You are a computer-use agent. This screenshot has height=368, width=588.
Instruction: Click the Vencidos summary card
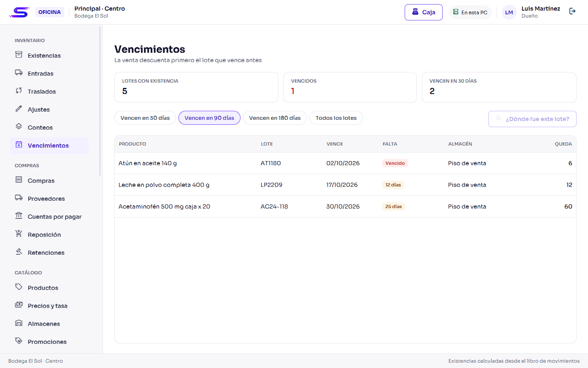pos(350,88)
